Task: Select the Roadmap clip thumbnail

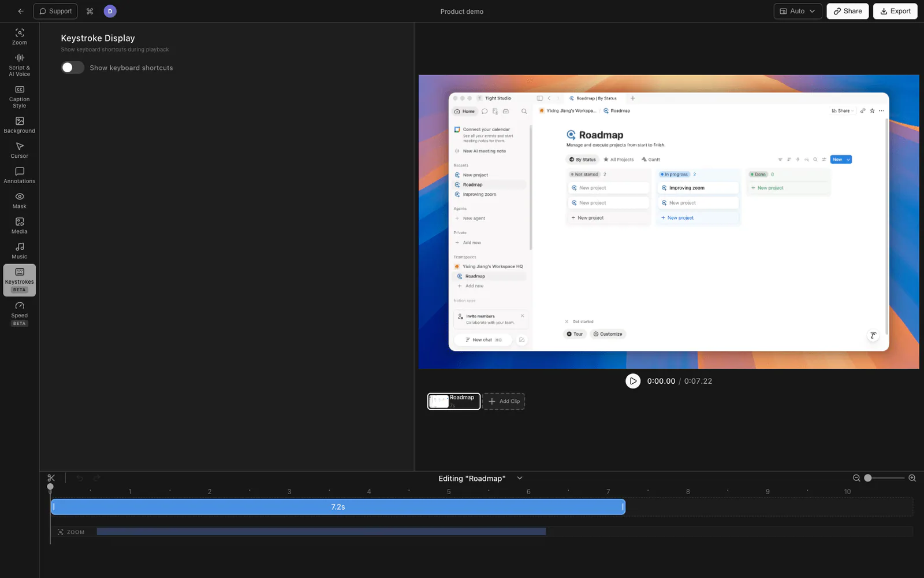Action: pos(454,401)
